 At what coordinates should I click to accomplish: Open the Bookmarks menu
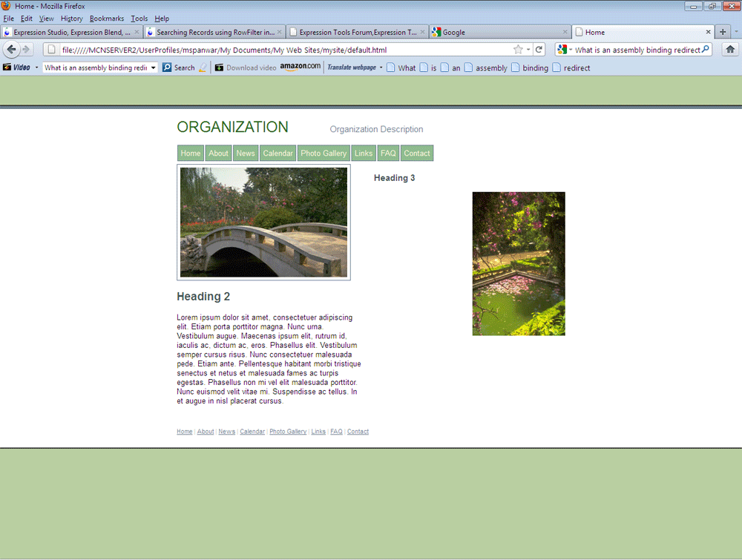(106, 19)
